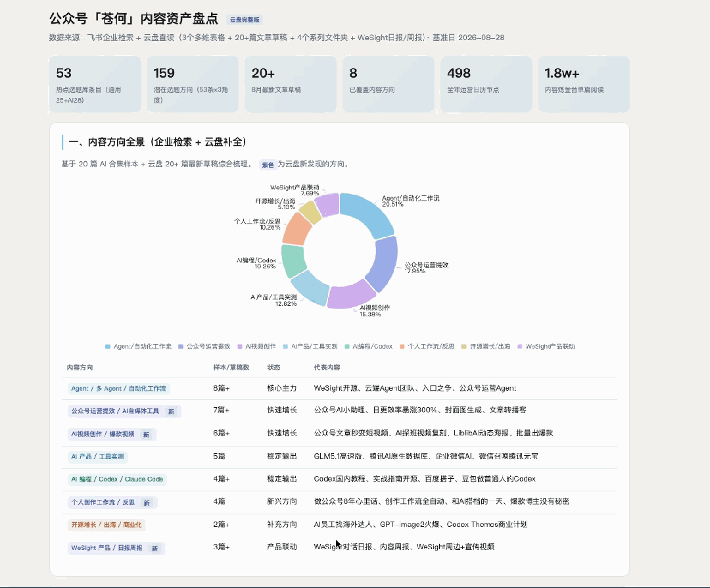
Task: Click the 样本/草稿数 column header
Action: coord(231,368)
